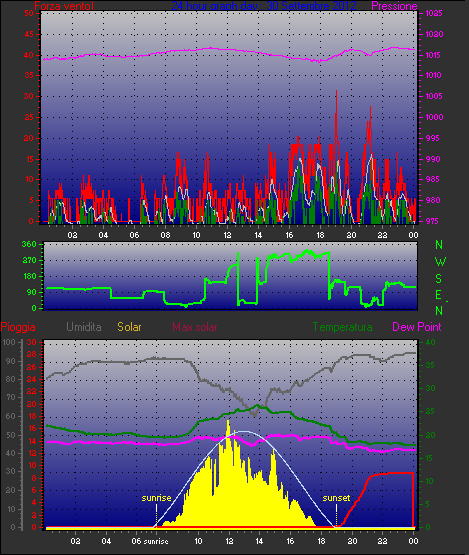This screenshot has height=555, width=469.
Task: Click the 'Pioggia' legend label
Action: pyautogui.click(x=18, y=327)
